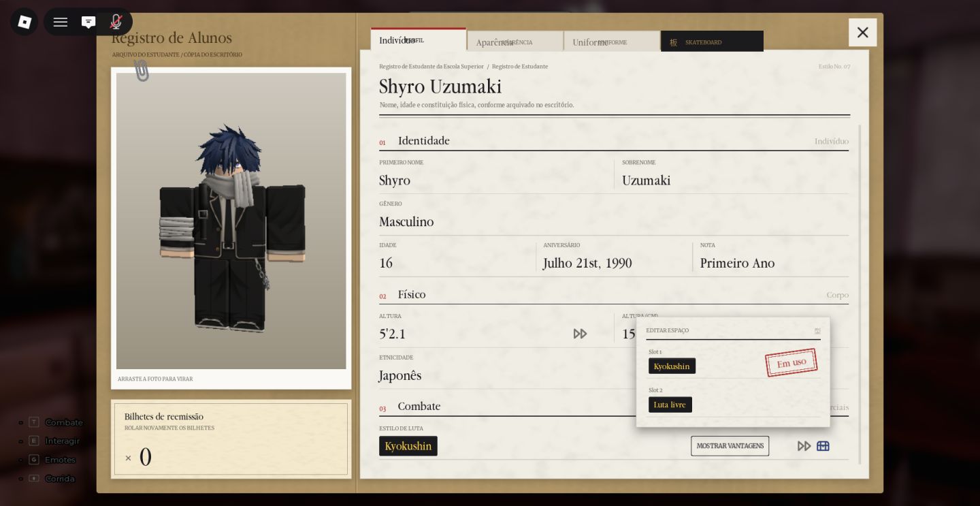Click the reroll ticket count '0'
The width and height of the screenshot is (980, 506).
pos(146,457)
